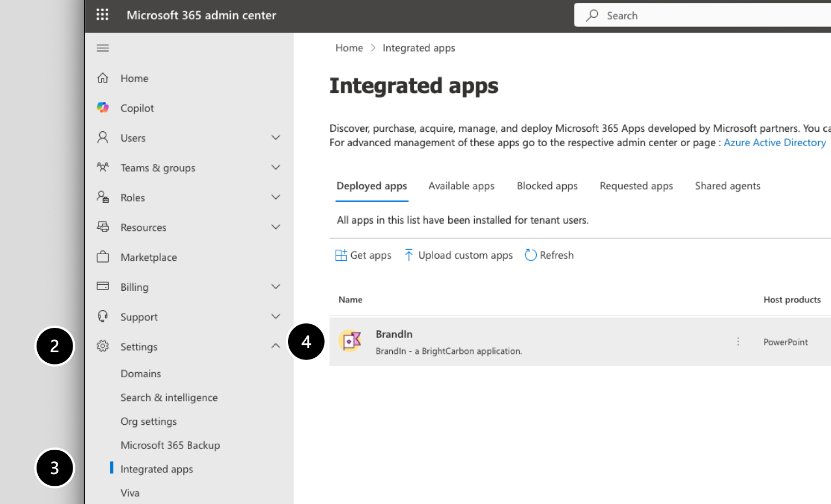Click the PowerPoint host product cell
Viewport: 831px width, 504px height.
click(x=786, y=342)
